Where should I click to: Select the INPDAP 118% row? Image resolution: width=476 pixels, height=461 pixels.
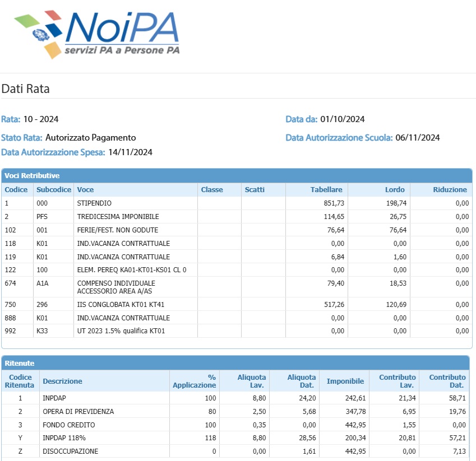tap(235, 438)
